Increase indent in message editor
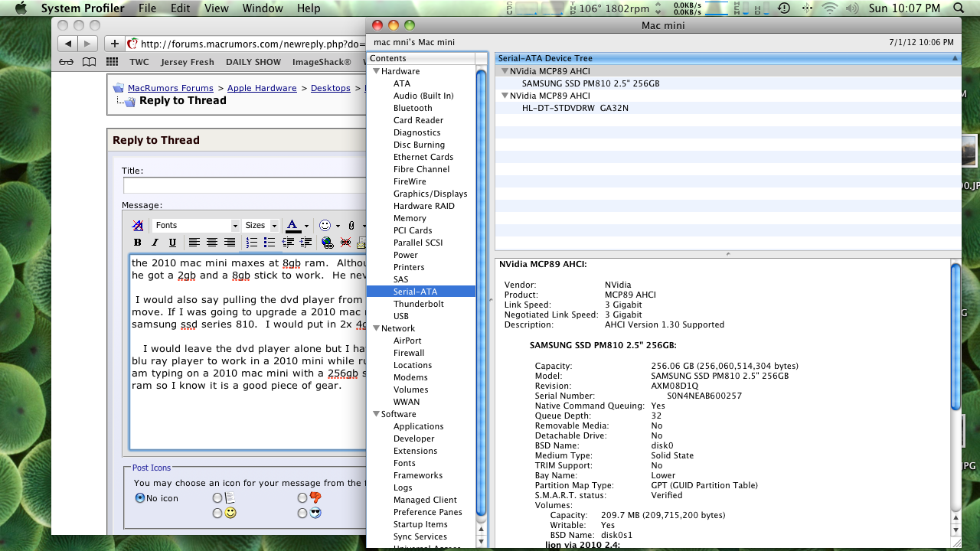Viewport: 980px width, 551px height. 305,243
